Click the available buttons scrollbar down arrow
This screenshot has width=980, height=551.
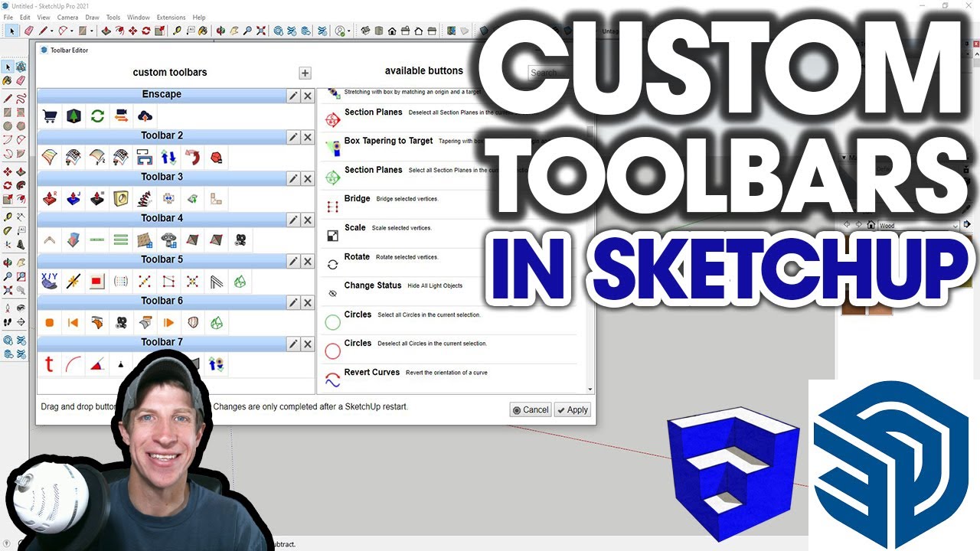pyautogui.click(x=590, y=390)
